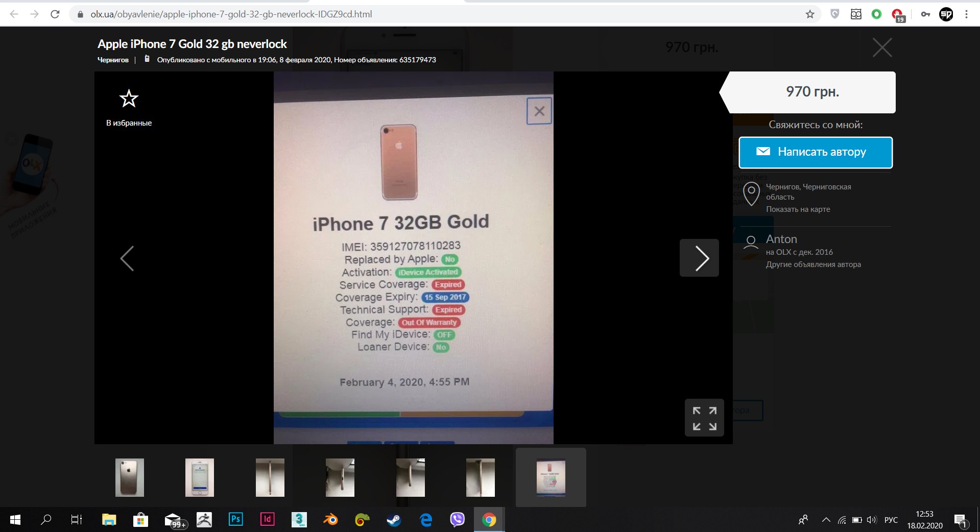The image size is (980, 532).
Task: Go back to the previous browser page
Action: click(x=14, y=14)
